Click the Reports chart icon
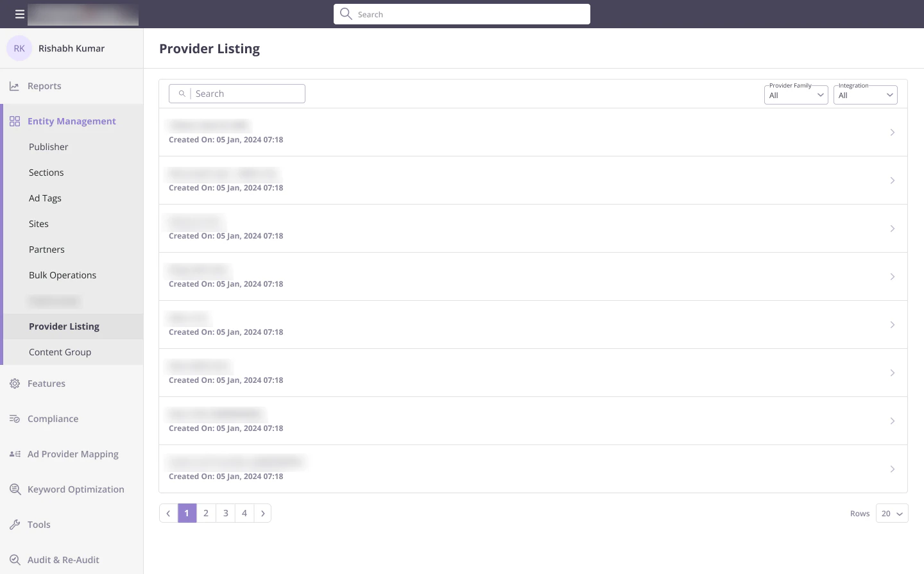 (14, 86)
